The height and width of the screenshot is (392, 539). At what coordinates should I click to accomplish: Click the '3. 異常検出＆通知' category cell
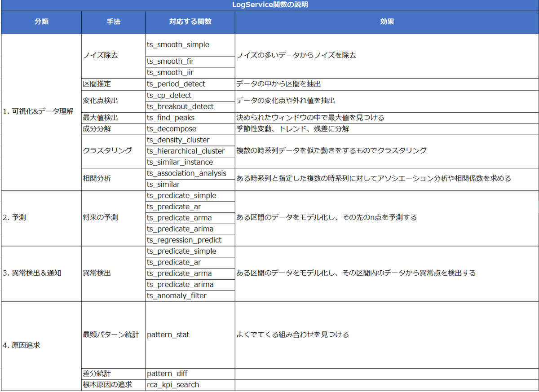[x=41, y=273]
